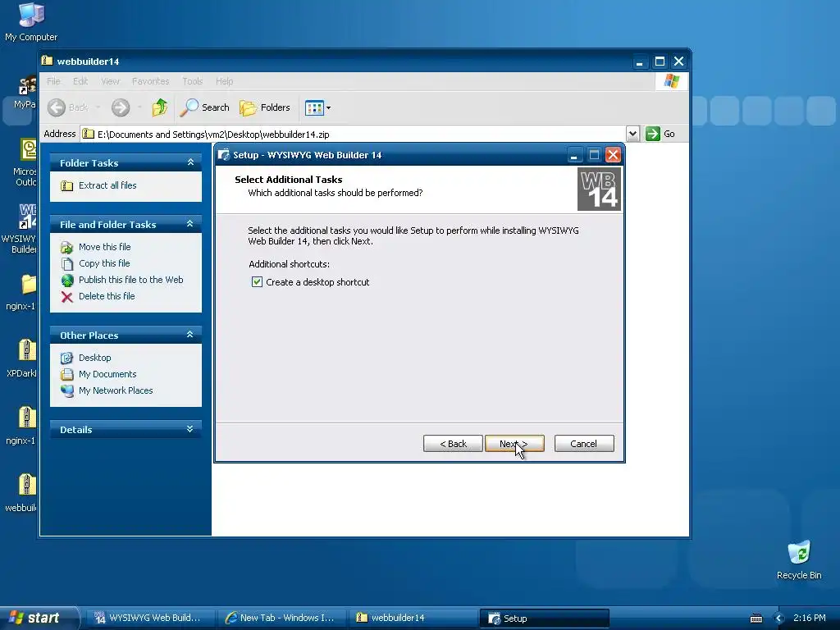Viewport: 840px width, 630px height.
Task: Click the Go button next to address
Action: 660,134
